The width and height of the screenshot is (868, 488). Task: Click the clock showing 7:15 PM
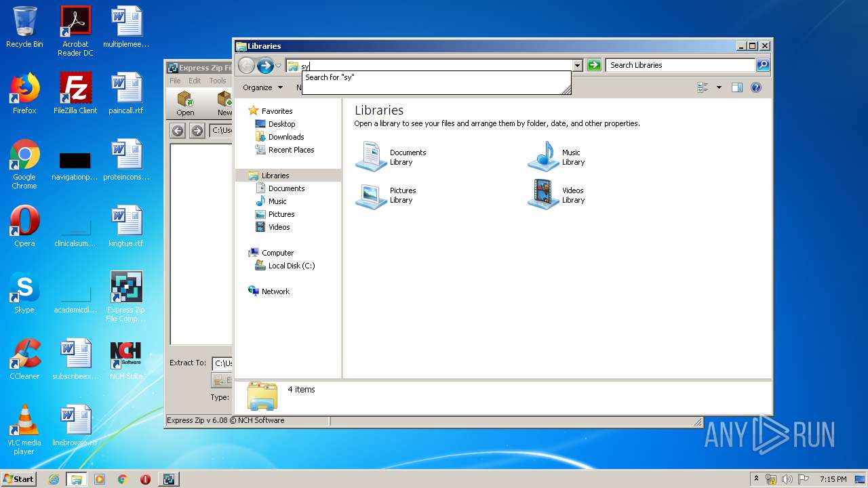point(833,479)
